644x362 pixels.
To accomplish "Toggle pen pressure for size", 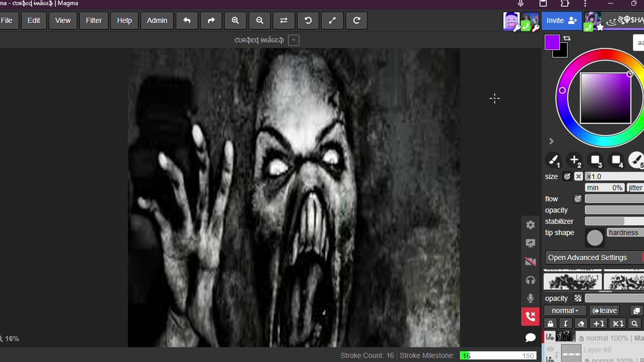I will click(x=567, y=176).
